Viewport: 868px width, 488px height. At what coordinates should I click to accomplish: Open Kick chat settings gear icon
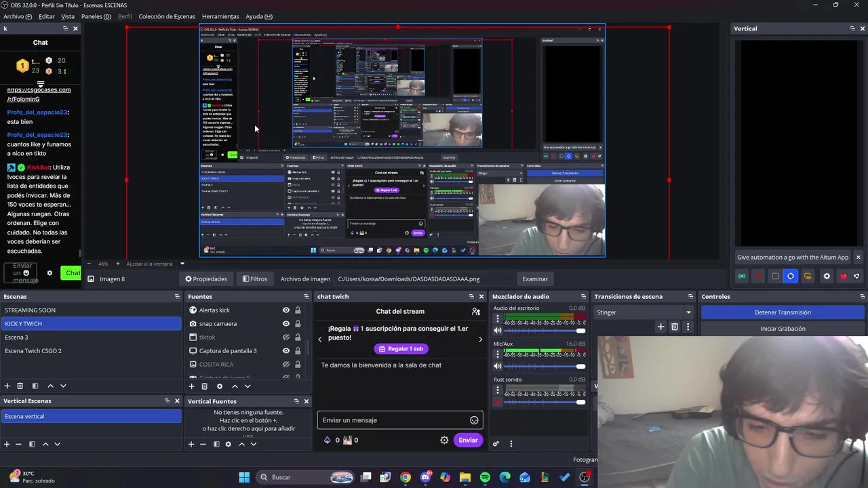click(50, 273)
